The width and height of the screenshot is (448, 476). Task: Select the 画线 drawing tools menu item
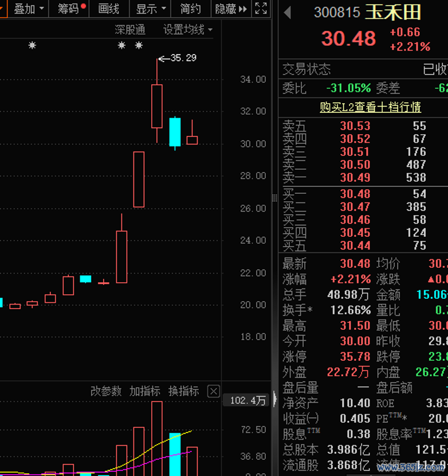tap(109, 9)
